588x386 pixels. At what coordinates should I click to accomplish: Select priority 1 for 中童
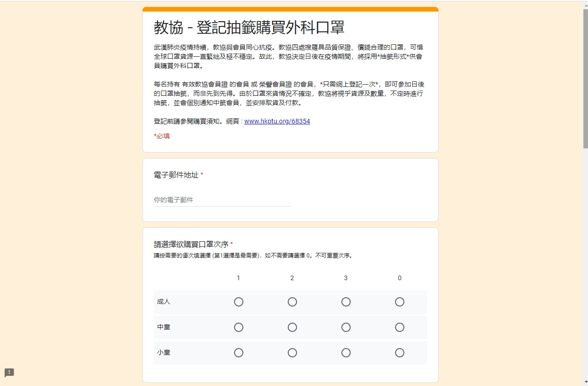pyautogui.click(x=238, y=327)
